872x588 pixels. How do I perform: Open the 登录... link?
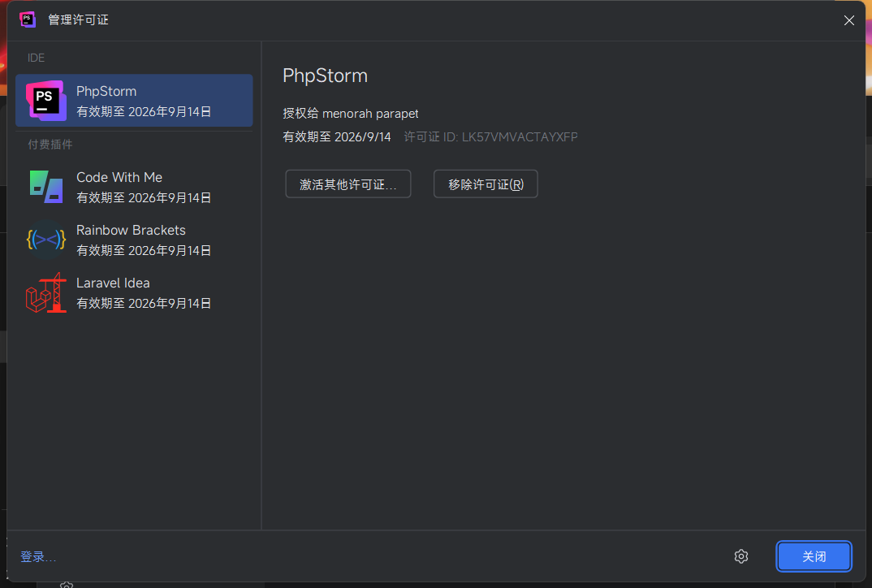pyautogui.click(x=38, y=557)
